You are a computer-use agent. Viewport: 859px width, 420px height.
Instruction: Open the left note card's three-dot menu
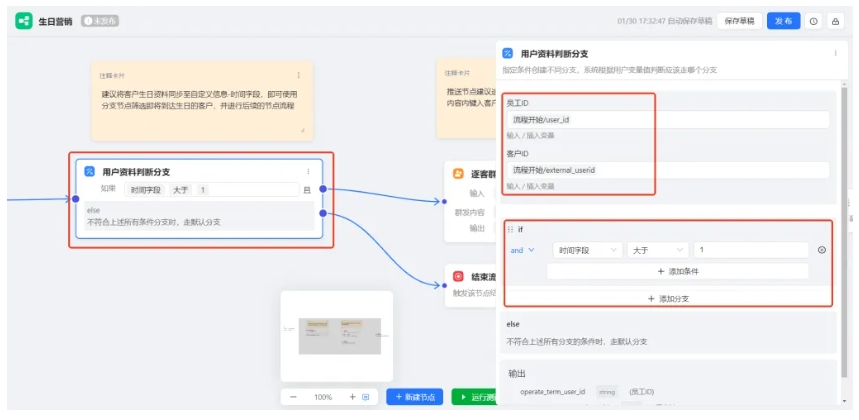click(299, 75)
